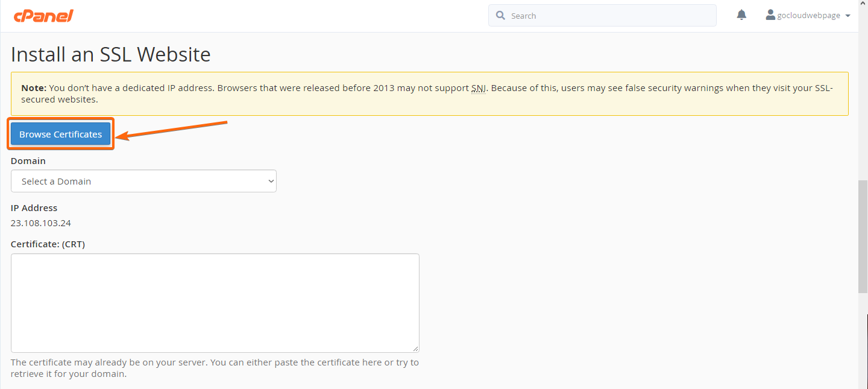Viewport: 868px width, 389px height.
Task: Click the magnifier icon in search bar
Action: [500, 16]
